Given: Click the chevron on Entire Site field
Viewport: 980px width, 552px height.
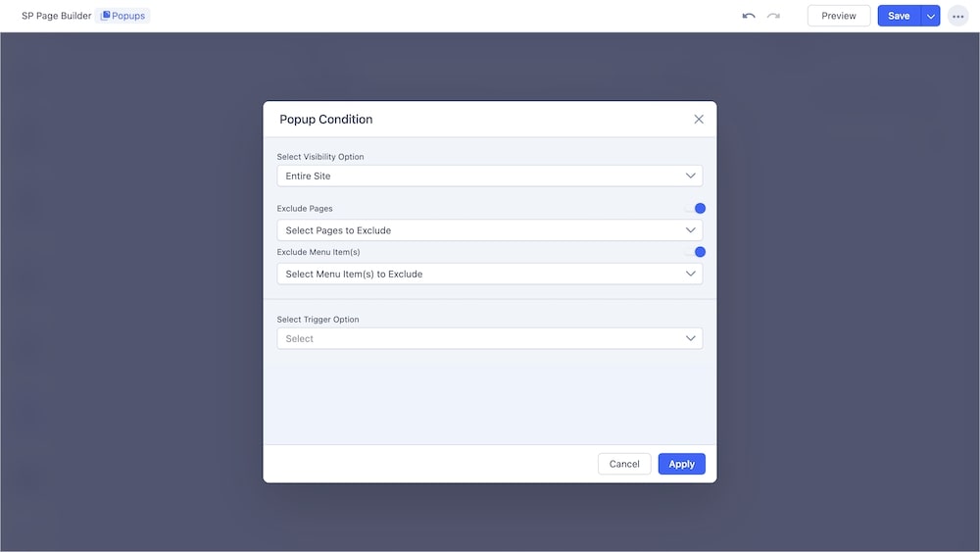Looking at the screenshot, I should coord(691,176).
